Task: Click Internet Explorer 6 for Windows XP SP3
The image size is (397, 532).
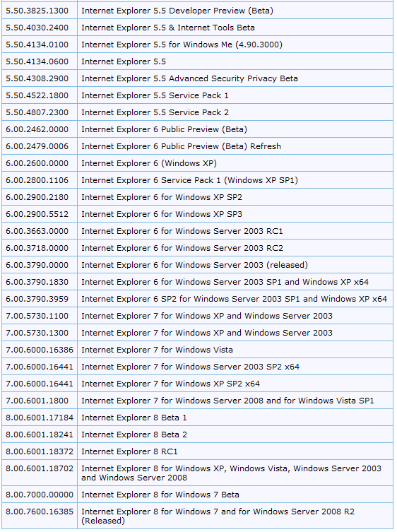Action: 162,214
